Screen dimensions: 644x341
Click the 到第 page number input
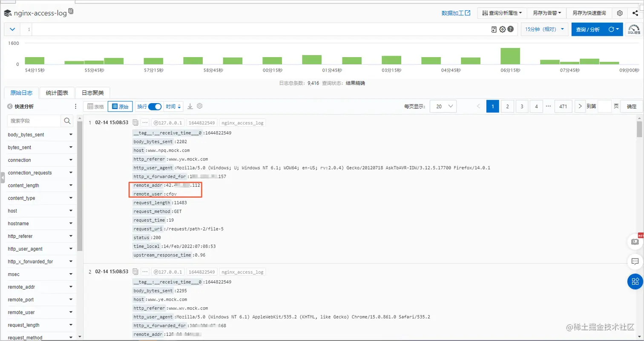[605, 107]
